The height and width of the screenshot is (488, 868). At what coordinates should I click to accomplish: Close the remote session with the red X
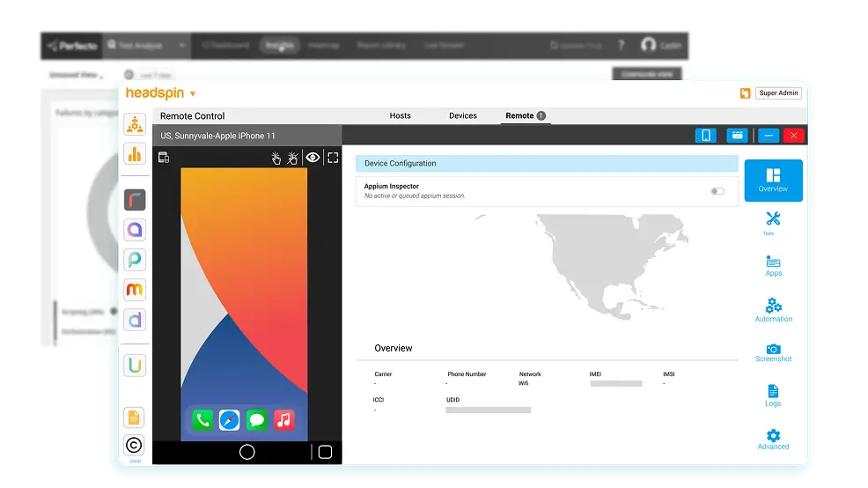(794, 135)
